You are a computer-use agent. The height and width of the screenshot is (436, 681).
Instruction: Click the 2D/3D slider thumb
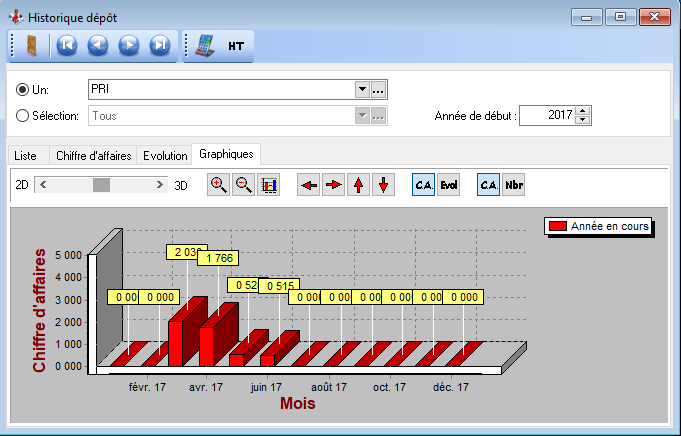point(101,185)
